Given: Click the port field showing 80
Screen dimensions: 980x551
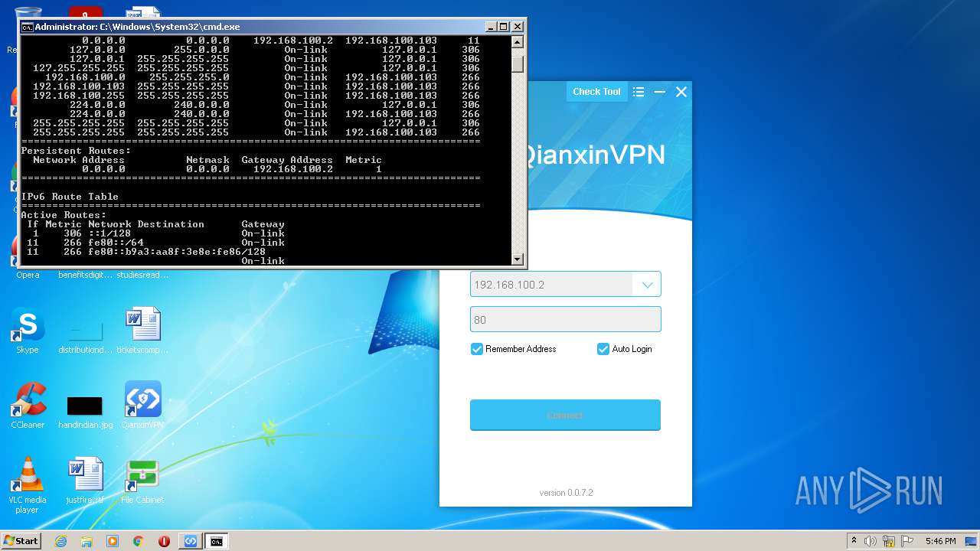Looking at the screenshot, I should (565, 320).
